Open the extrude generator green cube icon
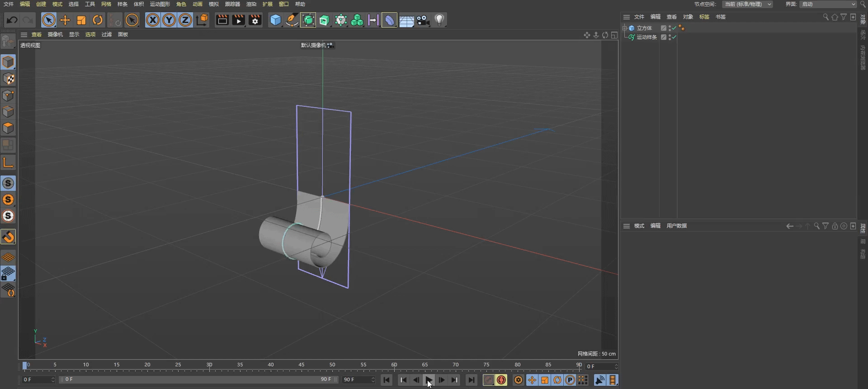 325,20
